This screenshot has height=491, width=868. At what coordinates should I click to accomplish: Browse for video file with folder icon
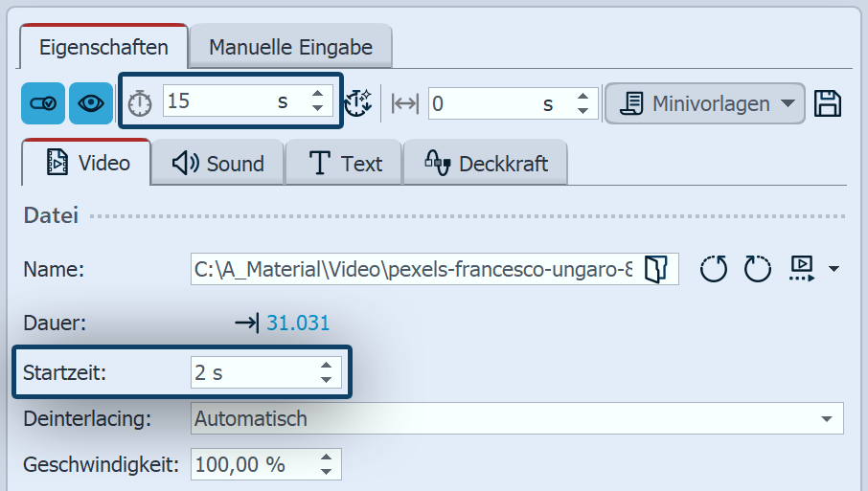[655, 270]
